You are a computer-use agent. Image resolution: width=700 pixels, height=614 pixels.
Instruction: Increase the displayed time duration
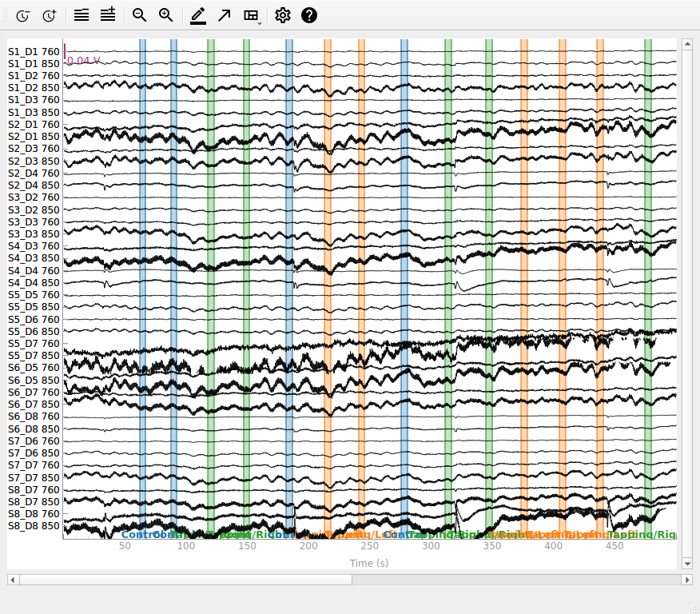pos(49,16)
